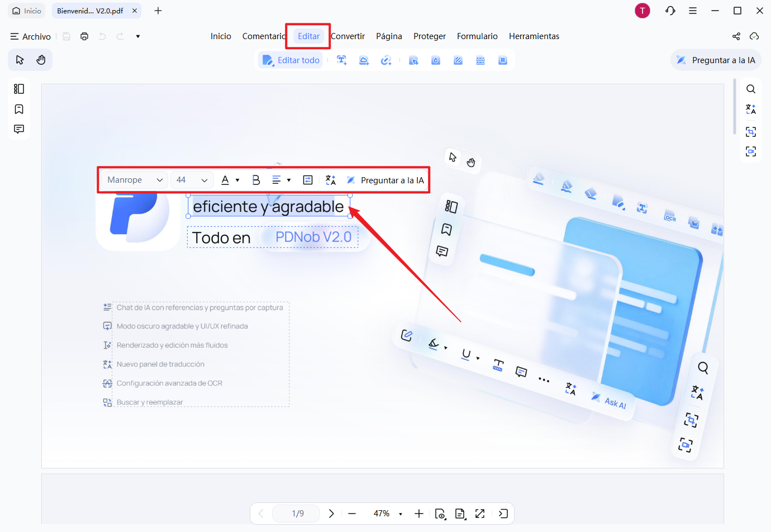Open the Crop pages tool
771x532 pixels.
point(414,60)
